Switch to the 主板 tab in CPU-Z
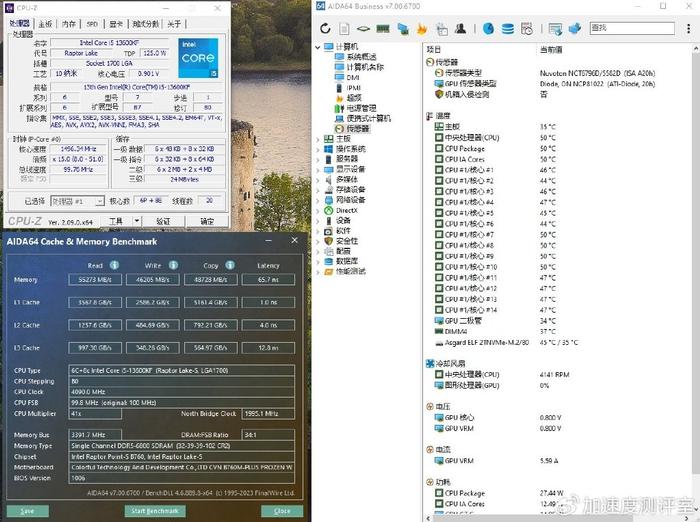700x522 pixels. click(x=45, y=24)
